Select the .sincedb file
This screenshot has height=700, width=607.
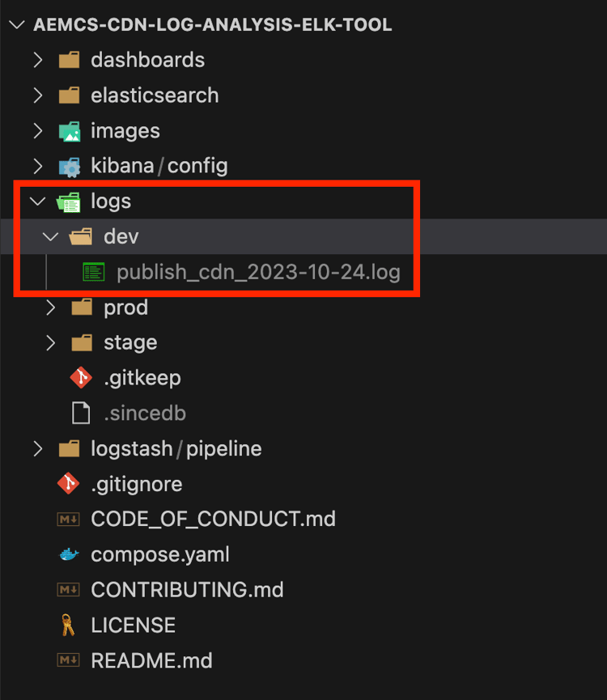(x=145, y=414)
